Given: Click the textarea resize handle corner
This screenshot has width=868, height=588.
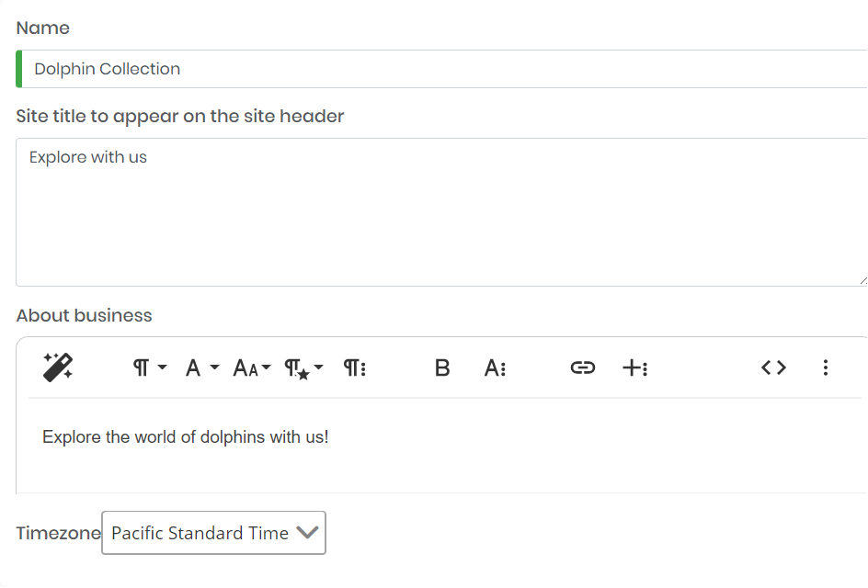Looking at the screenshot, I should 863,281.
